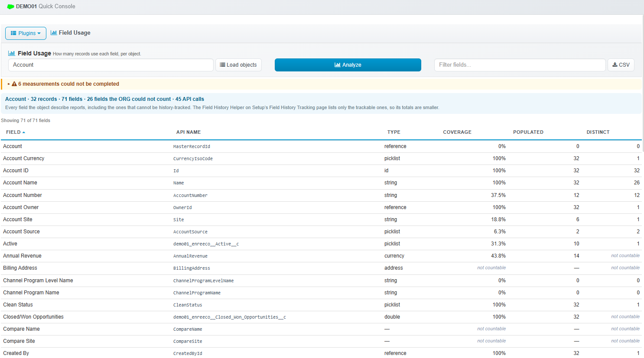Click the address type cell
The height and width of the screenshot is (358, 644).
point(394,268)
